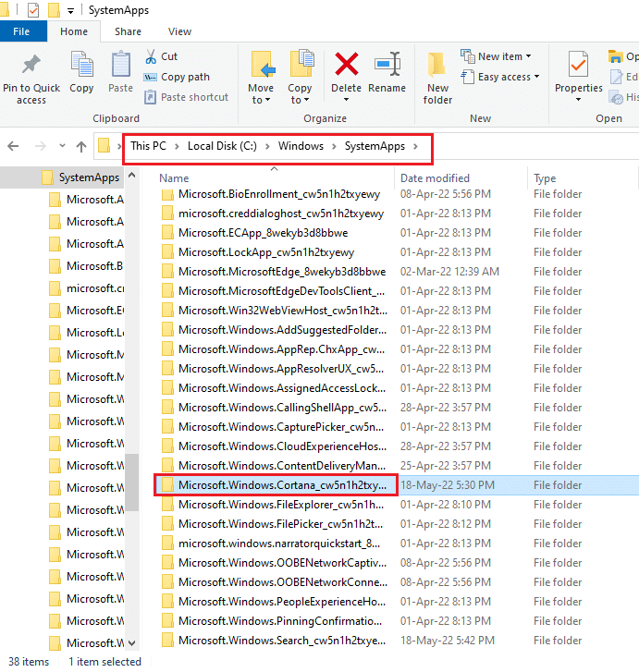The height and width of the screenshot is (672, 639).
Task: Select the Cut scissors icon
Action: coord(151,56)
